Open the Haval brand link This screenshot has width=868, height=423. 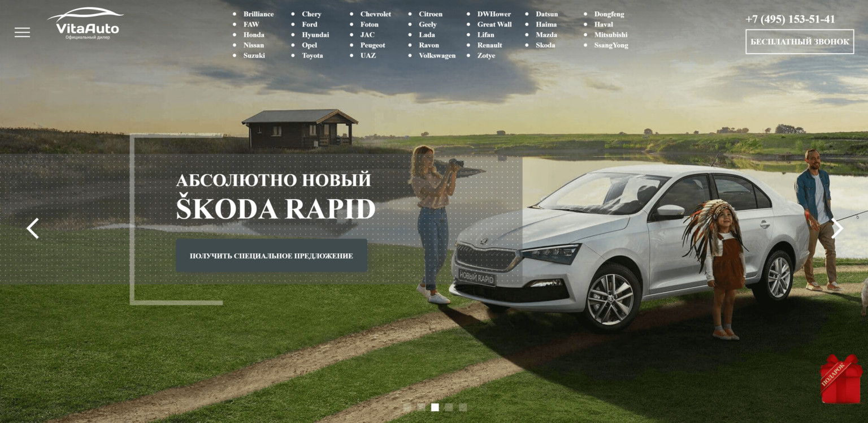click(604, 24)
